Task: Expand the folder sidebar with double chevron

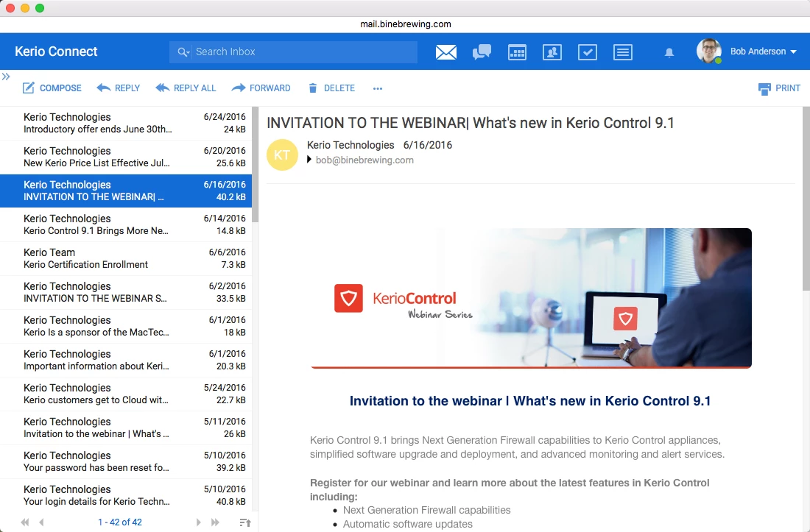Action: coord(6,77)
